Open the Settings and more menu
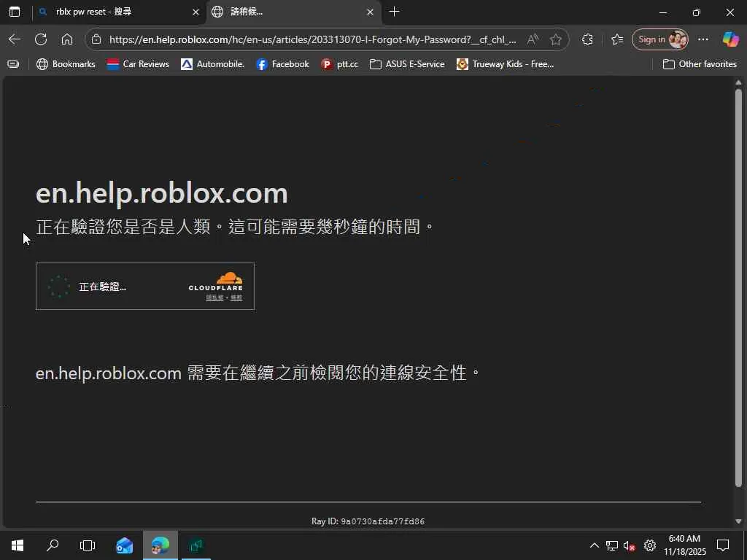The height and width of the screenshot is (560, 747). (703, 39)
